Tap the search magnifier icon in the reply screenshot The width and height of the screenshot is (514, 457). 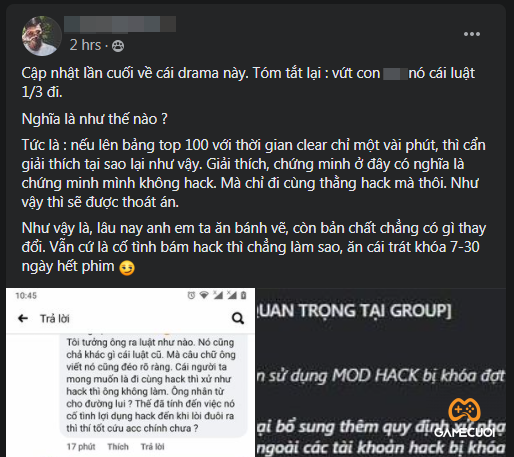(x=238, y=318)
